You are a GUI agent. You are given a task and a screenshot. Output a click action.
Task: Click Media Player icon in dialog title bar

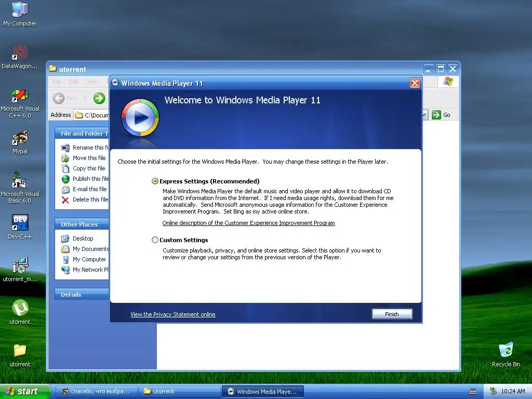coord(115,83)
